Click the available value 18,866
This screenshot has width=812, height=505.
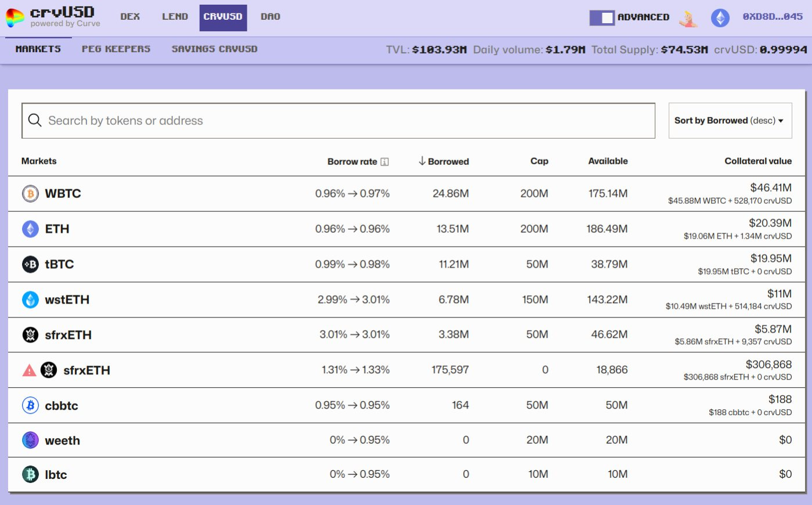[x=612, y=370]
